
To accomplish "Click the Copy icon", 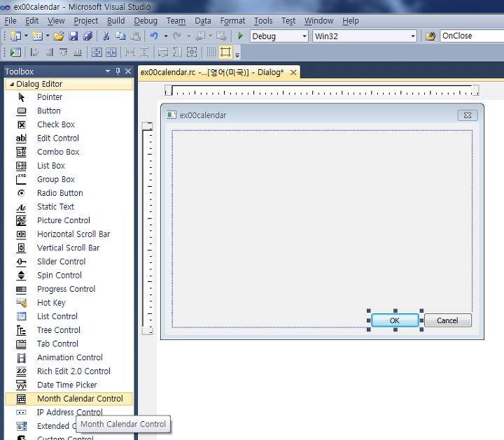I will (120, 36).
